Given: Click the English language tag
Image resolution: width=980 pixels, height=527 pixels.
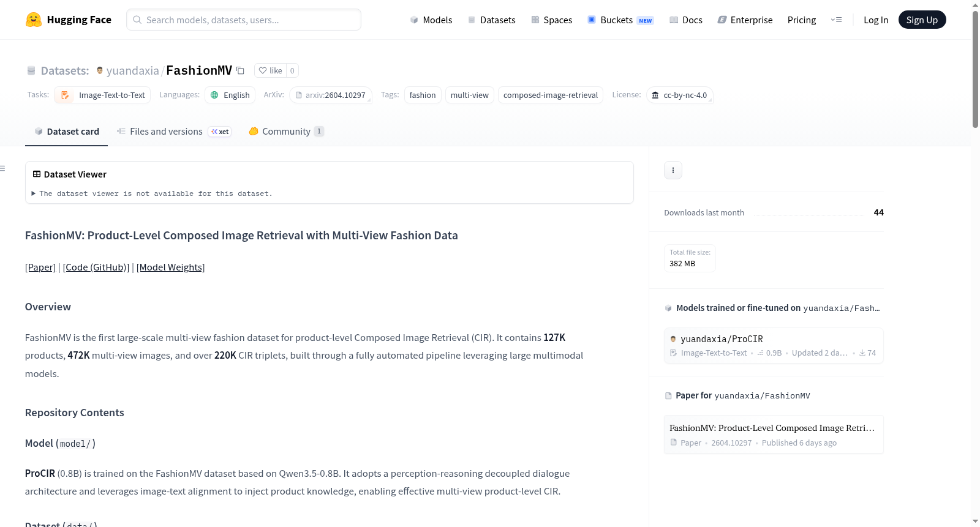Looking at the screenshot, I should (230, 95).
